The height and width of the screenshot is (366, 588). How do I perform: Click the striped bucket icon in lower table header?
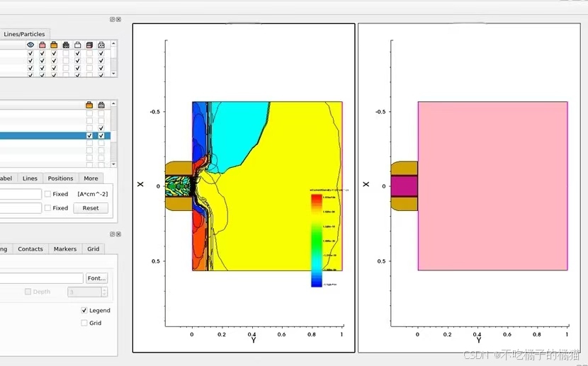(x=101, y=105)
